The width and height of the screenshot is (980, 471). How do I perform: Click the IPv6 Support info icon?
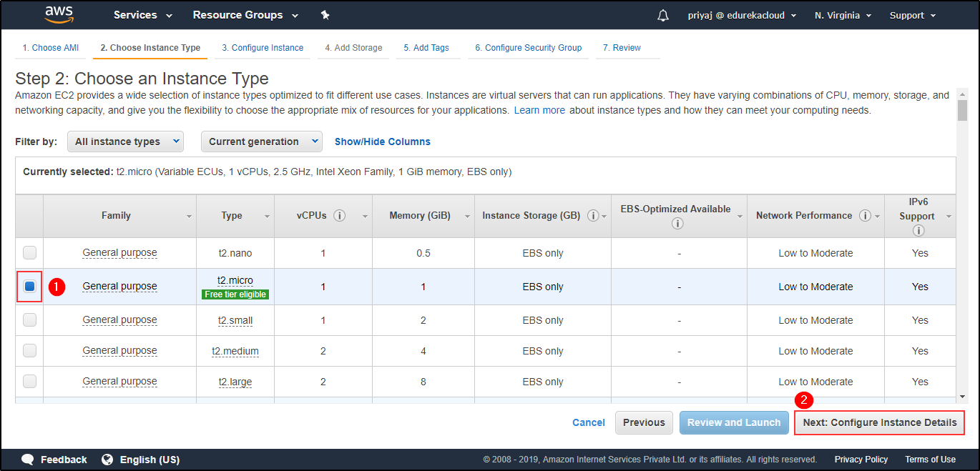click(918, 231)
